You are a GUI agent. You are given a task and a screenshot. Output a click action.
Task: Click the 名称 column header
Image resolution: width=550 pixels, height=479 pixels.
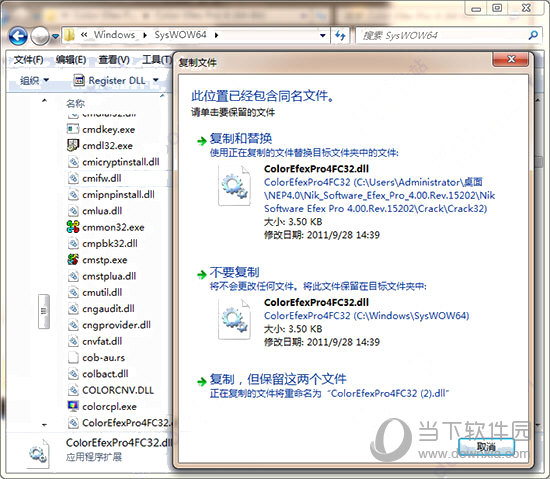(75, 103)
